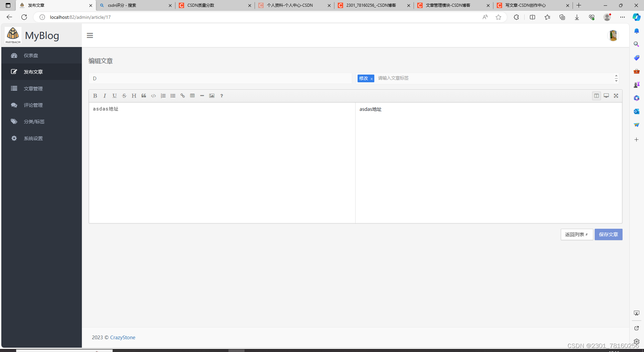Image resolution: width=644 pixels, height=352 pixels.
Task: Open 分类/标签 in sidebar
Action: coord(42,122)
